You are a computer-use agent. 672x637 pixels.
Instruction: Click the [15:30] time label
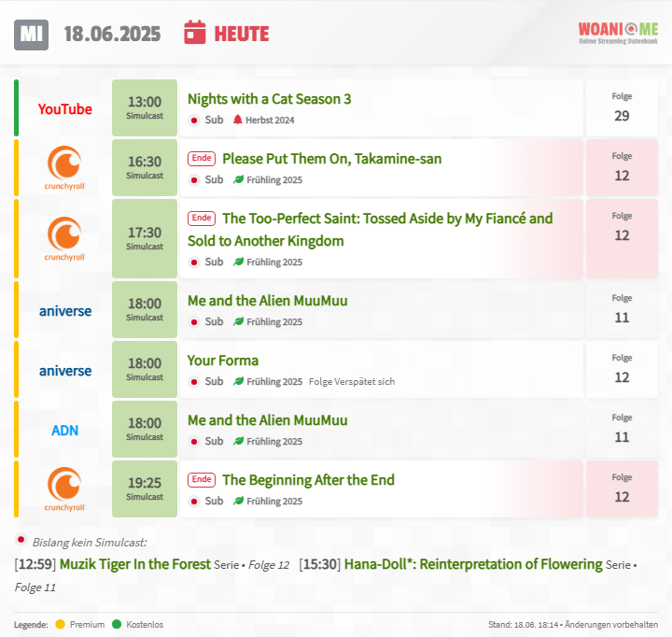(x=320, y=564)
